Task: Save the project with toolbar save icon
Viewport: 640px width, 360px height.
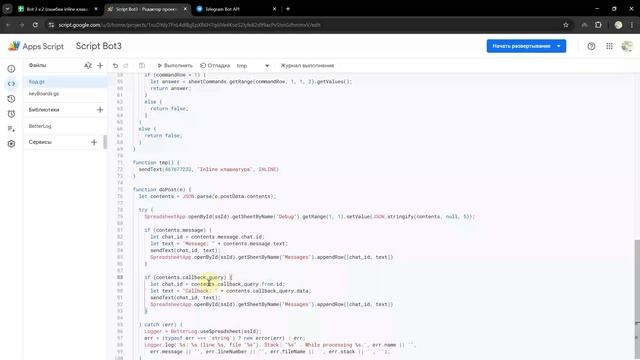Action: point(142,65)
